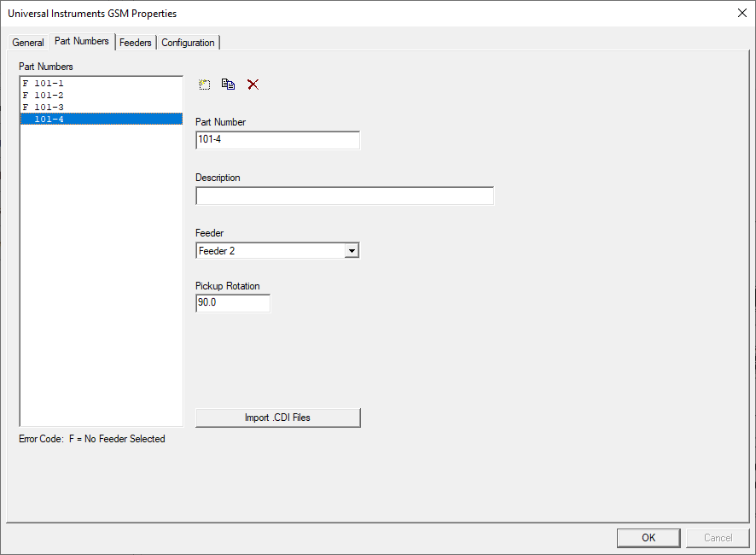
Task: Close the GSM Properties dialog
Action: [x=741, y=13]
